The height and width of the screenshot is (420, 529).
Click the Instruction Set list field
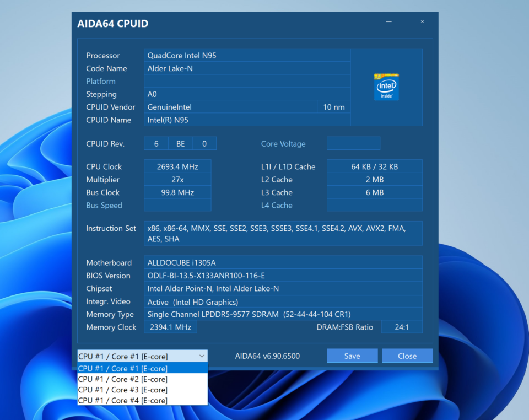click(283, 234)
